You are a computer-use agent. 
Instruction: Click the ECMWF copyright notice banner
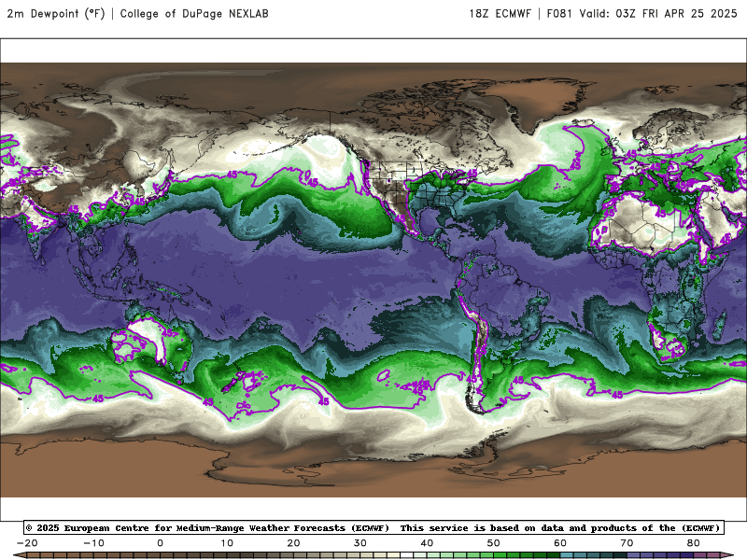pyautogui.click(x=373, y=527)
